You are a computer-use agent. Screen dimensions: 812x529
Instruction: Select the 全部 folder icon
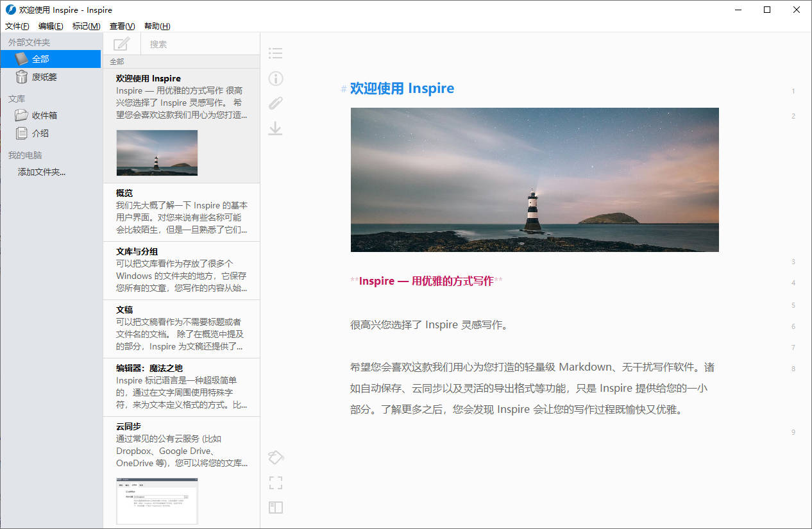click(x=22, y=59)
